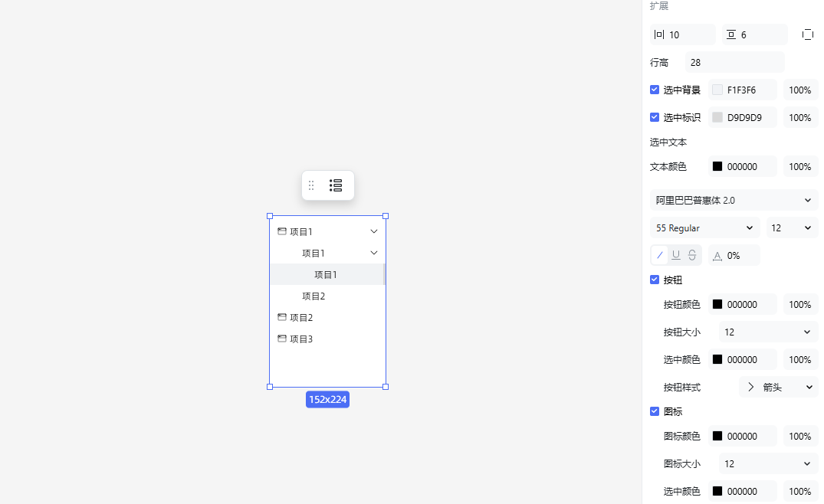This screenshot has width=824, height=504.
Task: Select 项目2 in the tree list
Action: pyautogui.click(x=300, y=317)
